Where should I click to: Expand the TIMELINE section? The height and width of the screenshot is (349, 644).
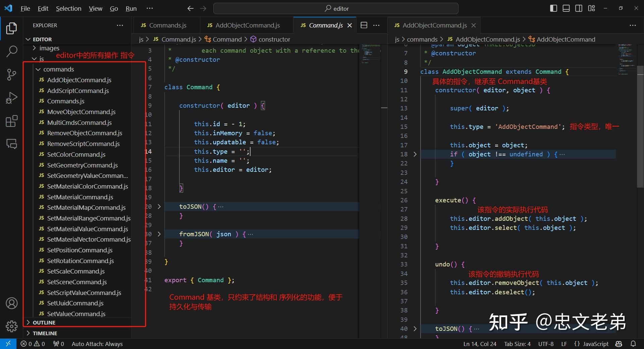pos(45,333)
